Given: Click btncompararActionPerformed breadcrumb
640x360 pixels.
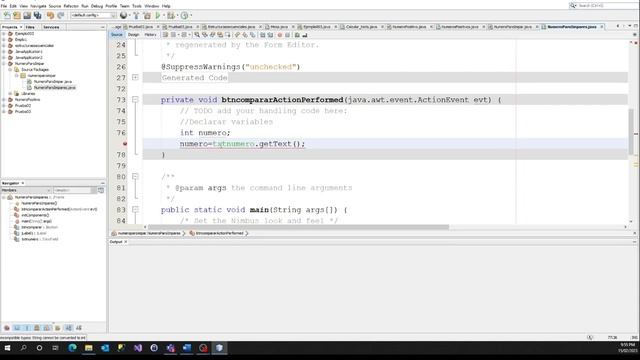Looking at the screenshot, I should coord(219,233).
